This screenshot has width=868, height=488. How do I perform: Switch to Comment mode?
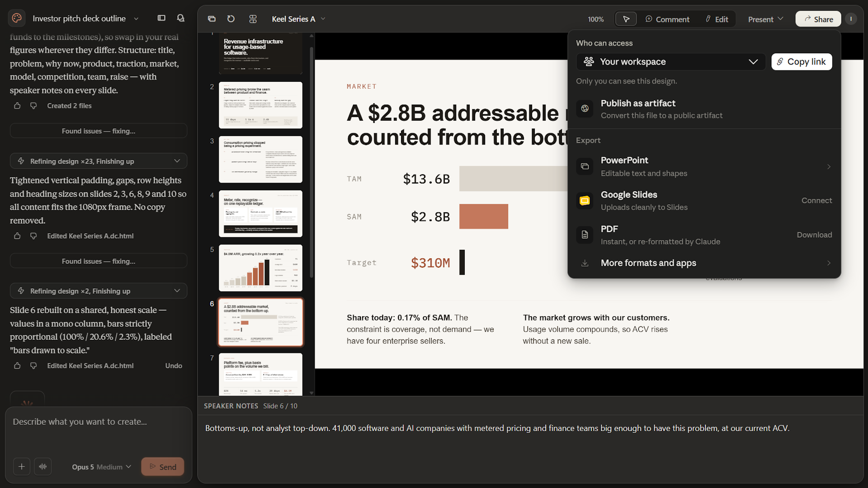pyautogui.click(x=667, y=19)
